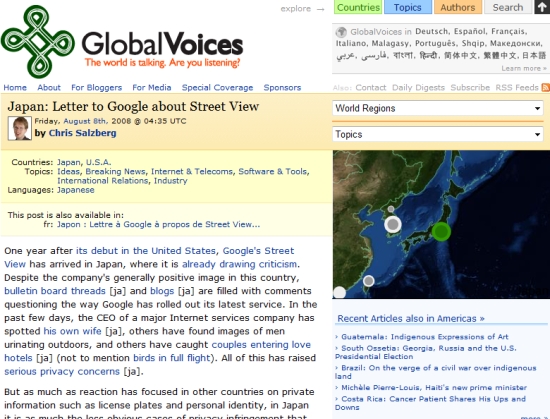Open Michèle Pierre-Louis article
This screenshot has width=550, height=419.
(x=434, y=387)
